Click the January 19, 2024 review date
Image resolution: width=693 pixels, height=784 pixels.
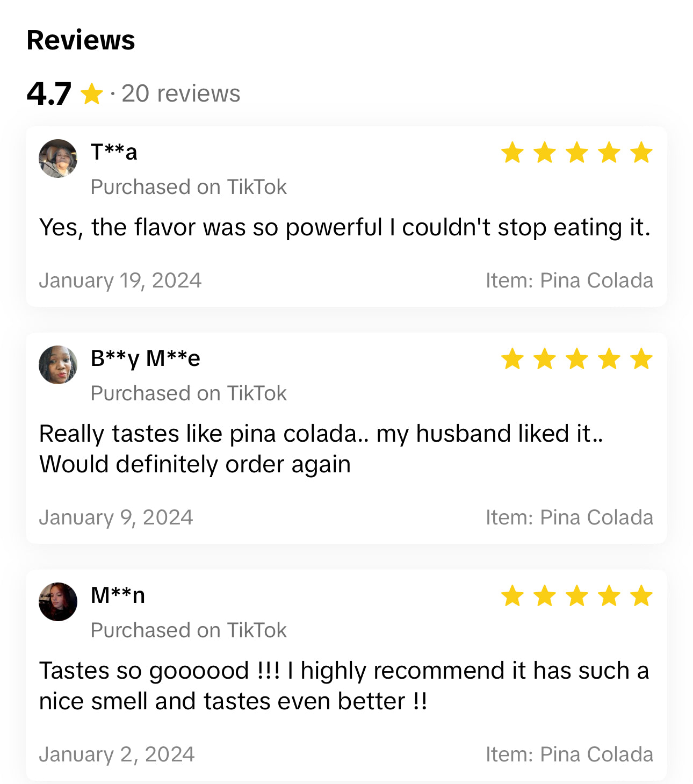(120, 280)
